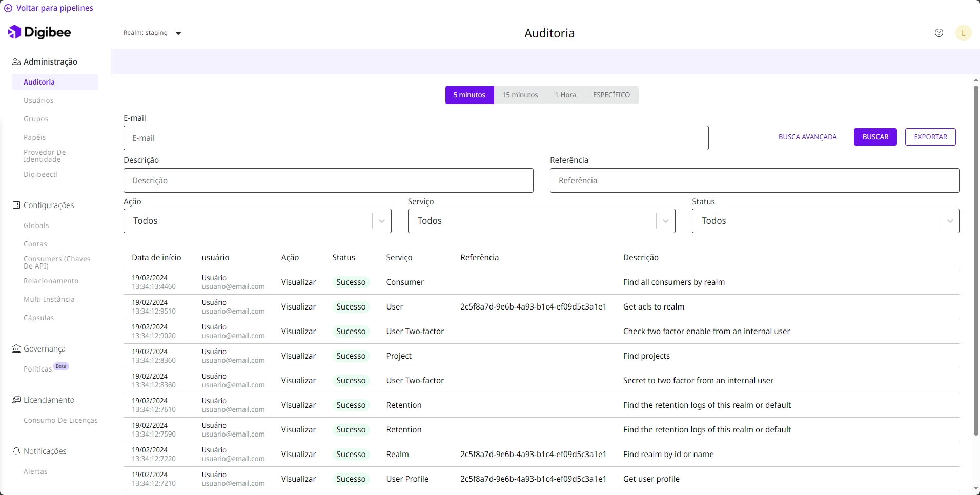Click the Governança section icon

16,349
